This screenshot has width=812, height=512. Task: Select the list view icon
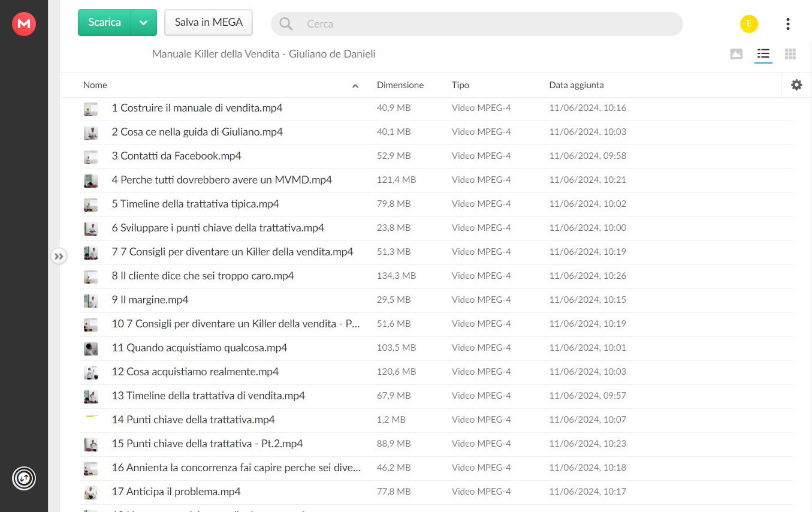(x=763, y=54)
